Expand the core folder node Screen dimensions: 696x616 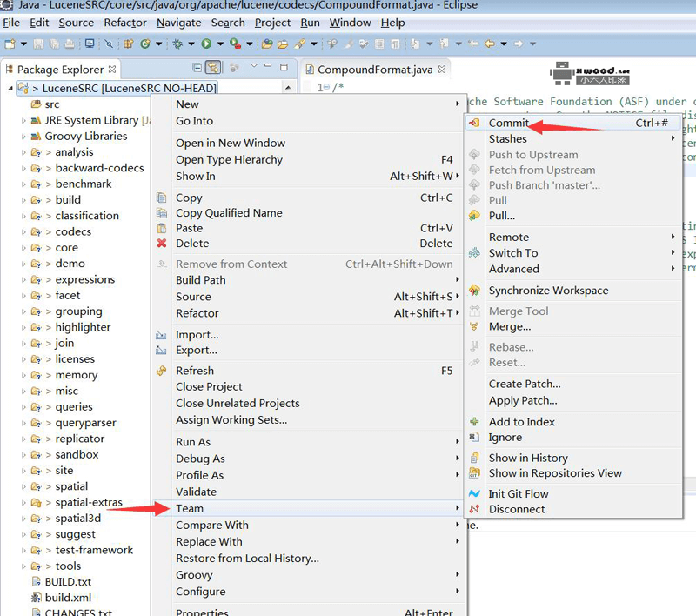(x=23, y=248)
